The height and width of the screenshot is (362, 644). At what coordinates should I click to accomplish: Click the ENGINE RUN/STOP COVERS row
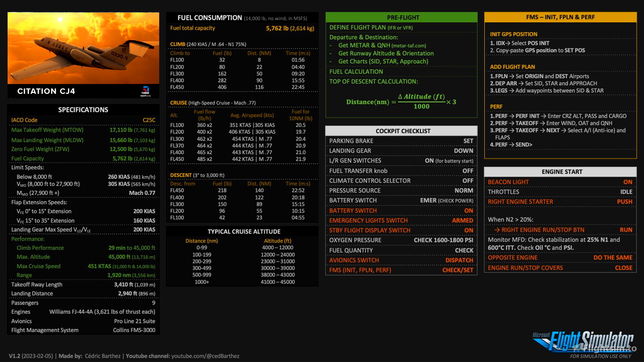(x=560, y=268)
